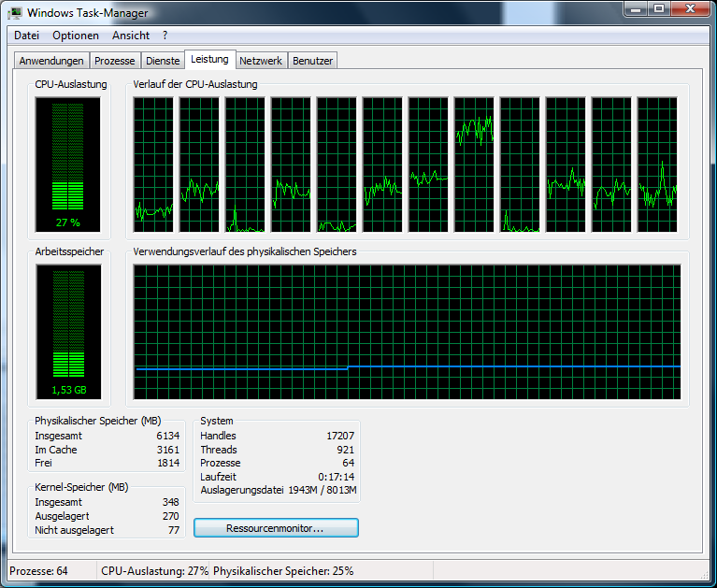Click the last CPU core history graph
The width and height of the screenshot is (717, 588).
657,165
